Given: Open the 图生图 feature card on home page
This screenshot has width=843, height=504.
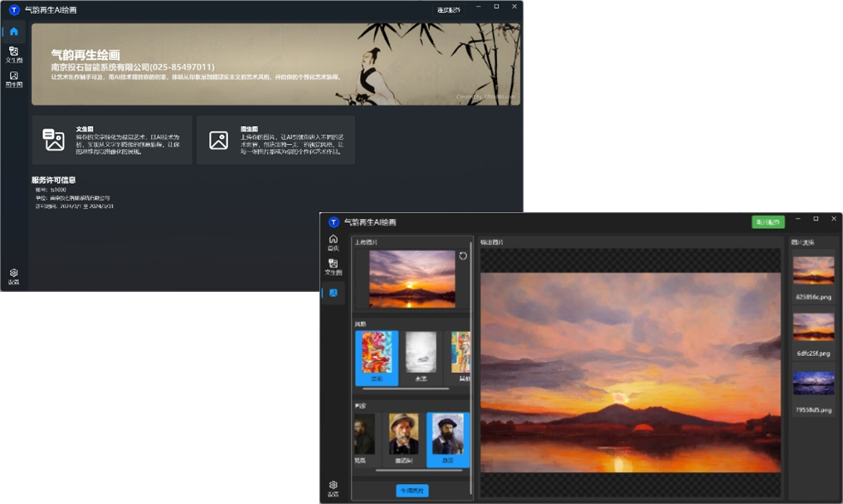Looking at the screenshot, I should [275, 140].
